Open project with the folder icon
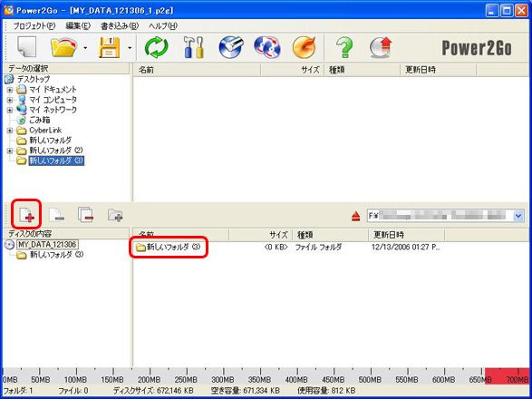Viewport: 532px width, 399px height. pyautogui.click(x=63, y=47)
